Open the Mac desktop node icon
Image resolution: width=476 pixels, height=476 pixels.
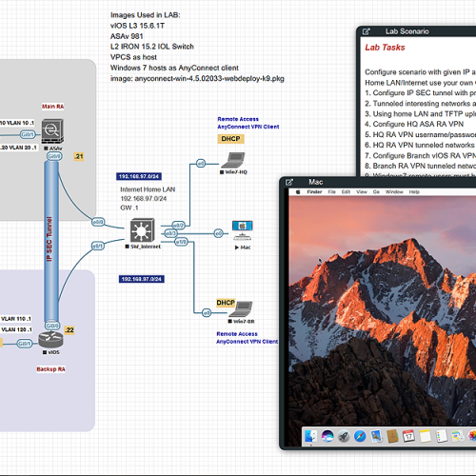243,230
